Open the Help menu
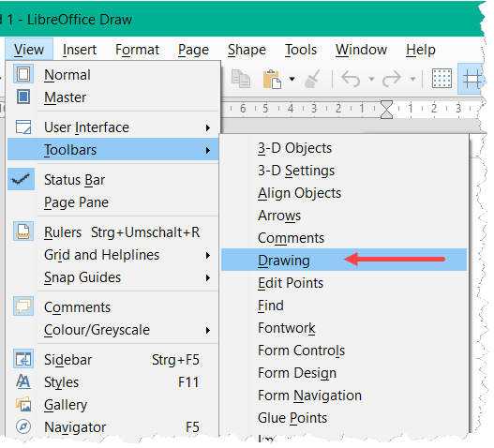494x448 pixels. coord(421,50)
